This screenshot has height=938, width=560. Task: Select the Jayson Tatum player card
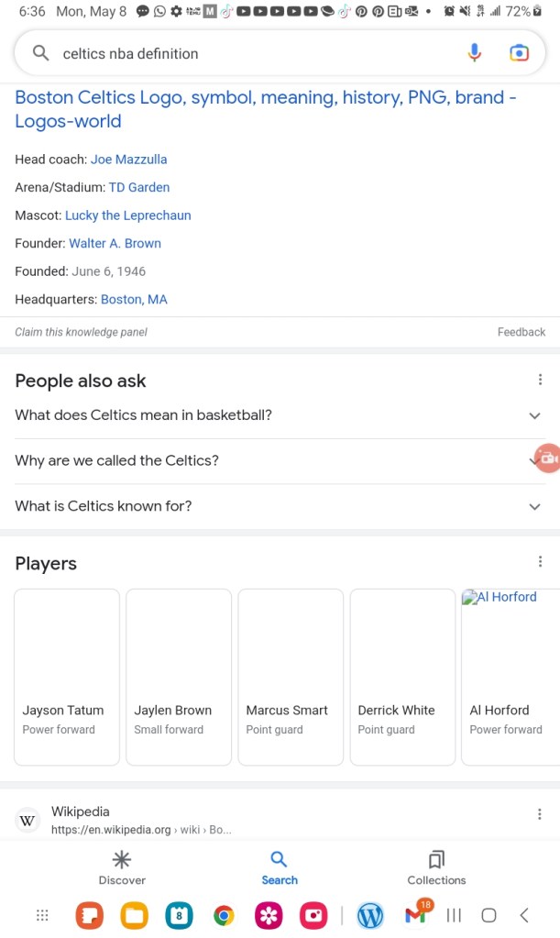pos(67,677)
